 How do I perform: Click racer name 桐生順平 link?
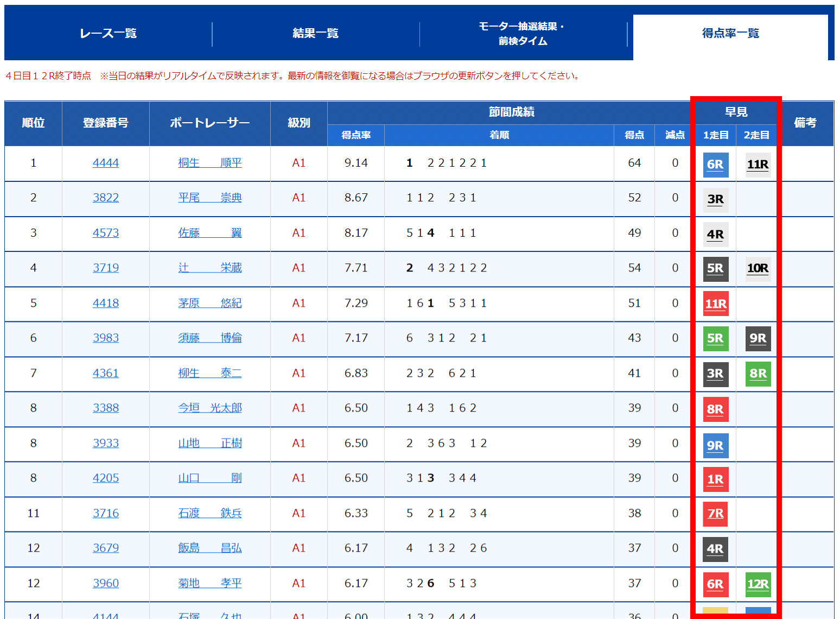(x=210, y=162)
